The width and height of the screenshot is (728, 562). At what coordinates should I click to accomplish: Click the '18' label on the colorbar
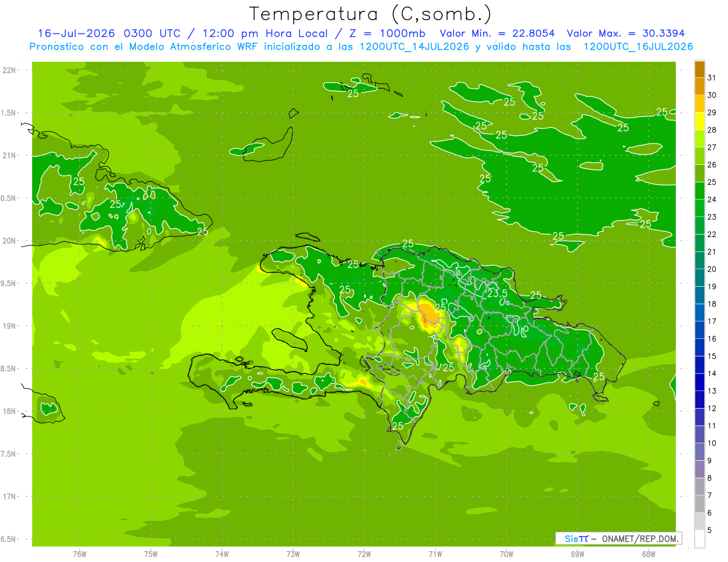(x=712, y=304)
